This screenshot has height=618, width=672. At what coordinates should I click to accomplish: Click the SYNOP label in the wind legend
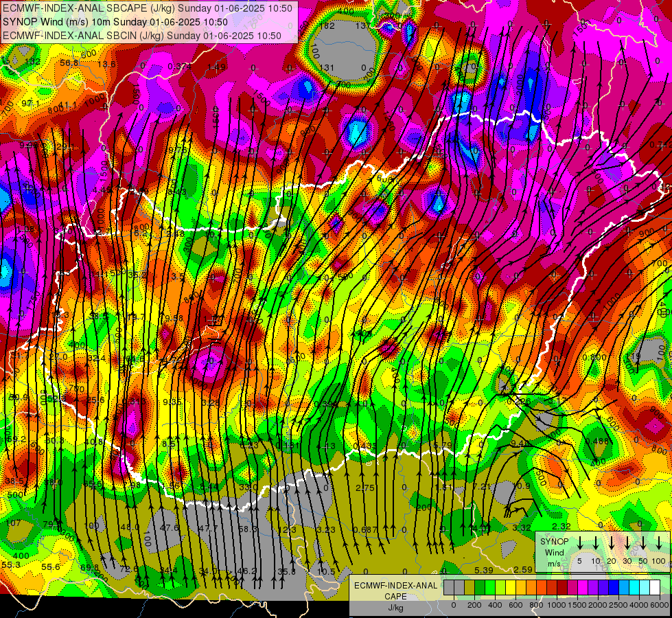click(x=554, y=542)
